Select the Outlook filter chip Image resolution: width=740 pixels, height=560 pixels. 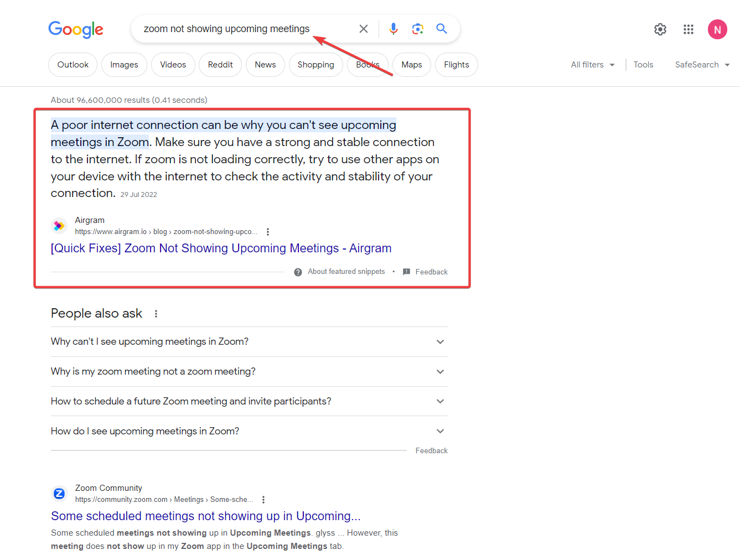pyautogui.click(x=73, y=65)
